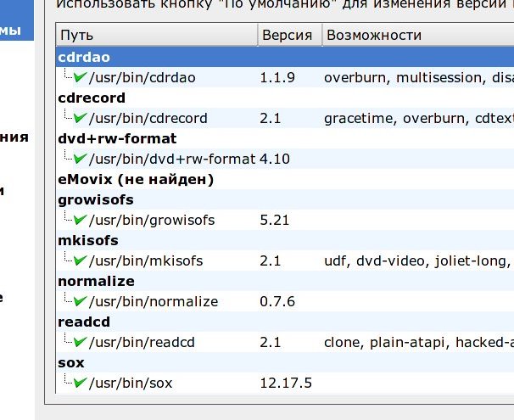The width and height of the screenshot is (514, 420).
Task: Click green checkmark for /usr/bin/normalize
Action: pyautogui.click(x=81, y=301)
